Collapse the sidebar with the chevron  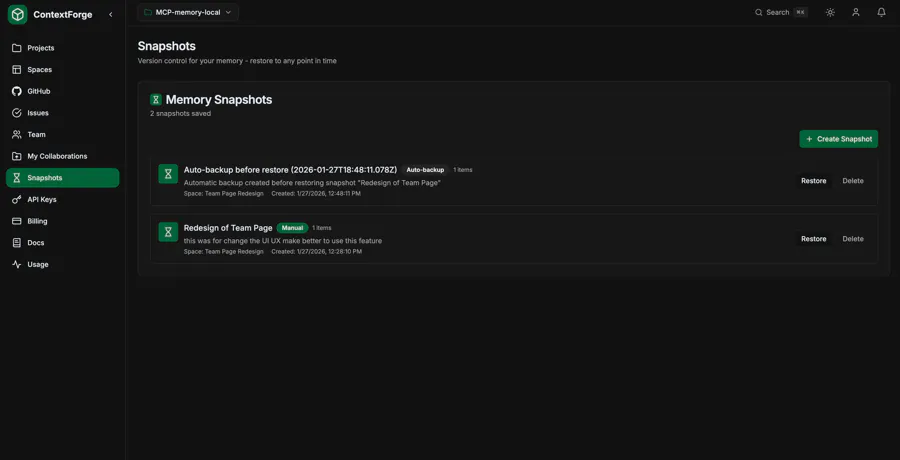[111, 14]
